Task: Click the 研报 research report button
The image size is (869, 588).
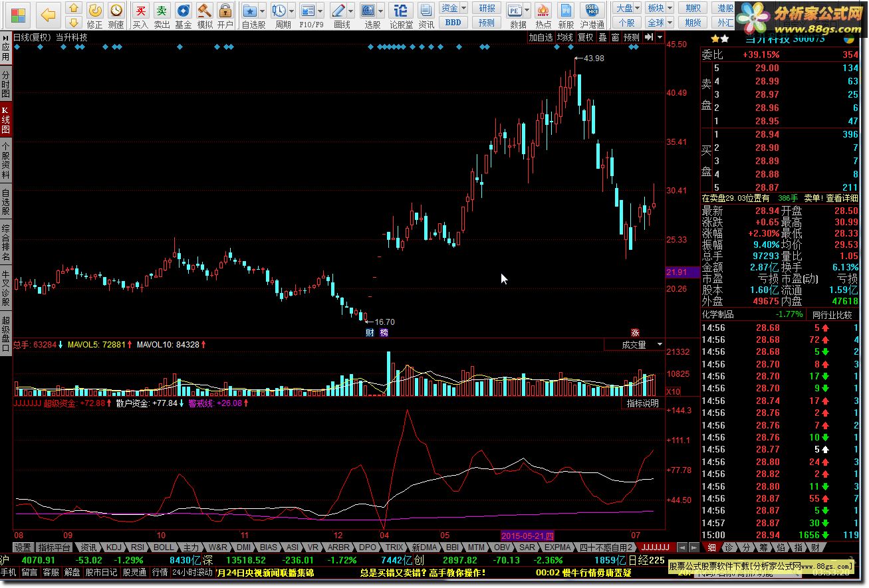Action: point(487,8)
